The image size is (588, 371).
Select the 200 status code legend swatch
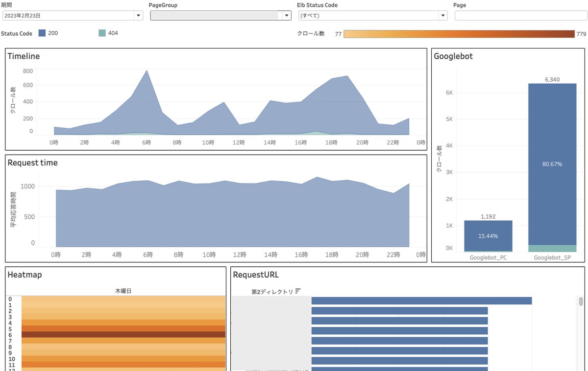42,33
